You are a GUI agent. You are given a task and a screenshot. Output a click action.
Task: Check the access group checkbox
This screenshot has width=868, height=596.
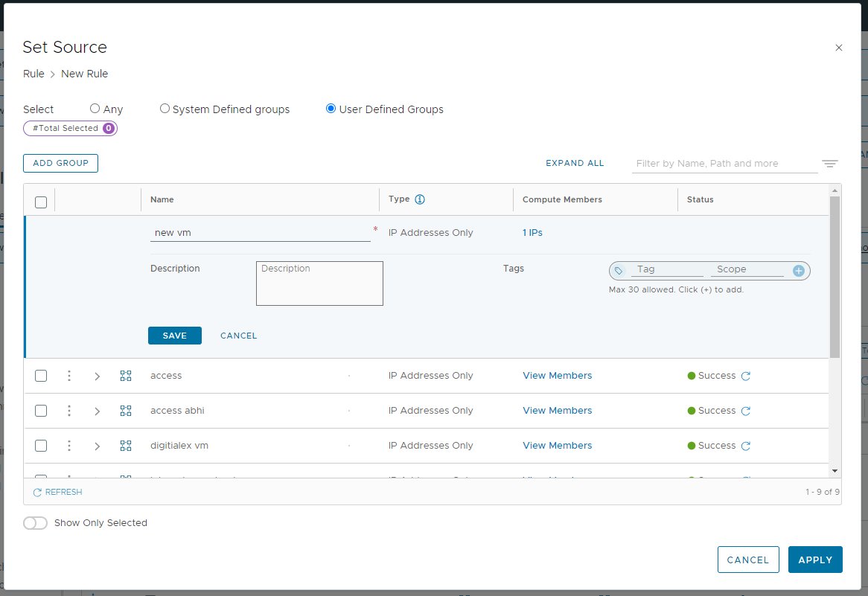(41, 376)
